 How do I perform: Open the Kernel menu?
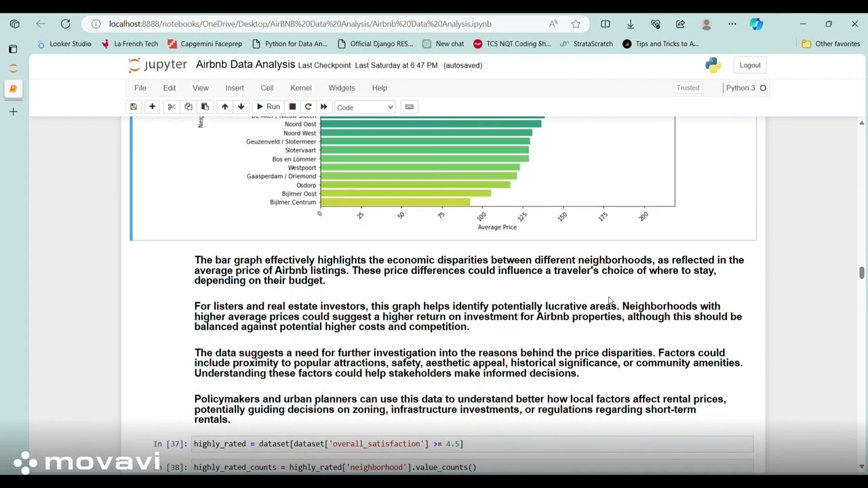click(301, 88)
